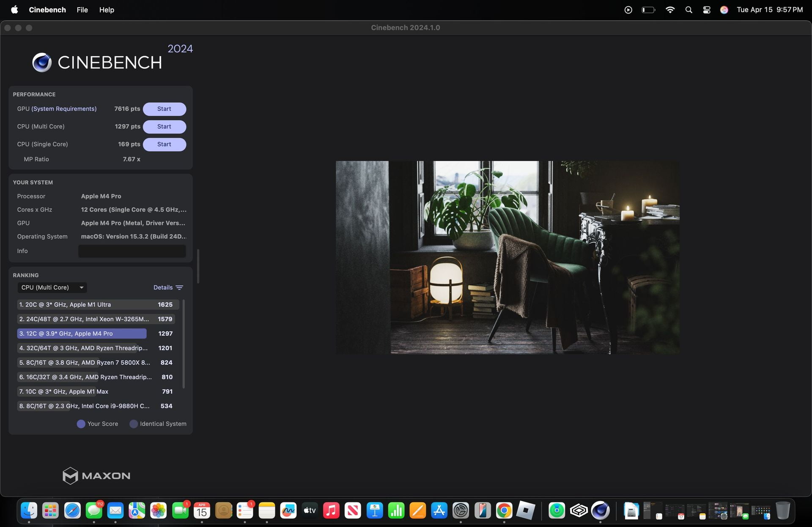This screenshot has width=812, height=527.
Task: Open Notes from the dock
Action: (x=266, y=511)
